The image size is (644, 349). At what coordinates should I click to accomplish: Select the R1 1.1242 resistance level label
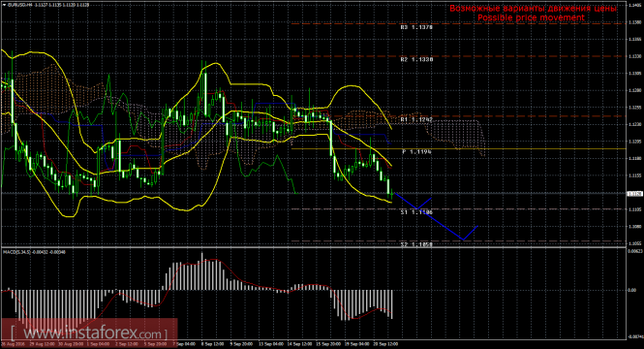click(x=416, y=119)
